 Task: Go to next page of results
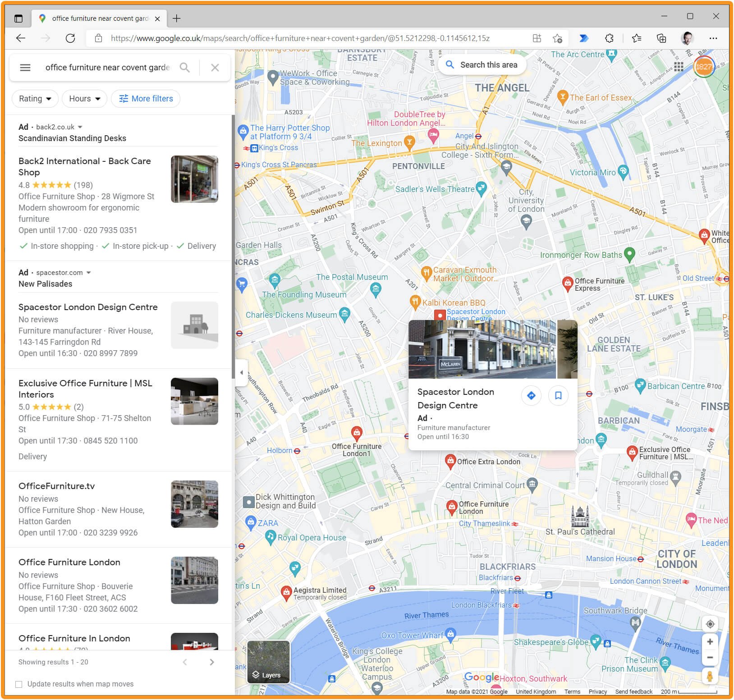tap(212, 662)
